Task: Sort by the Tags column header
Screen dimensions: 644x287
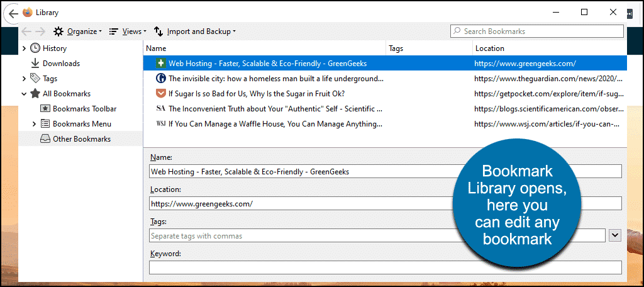Action: pyautogui.click(x=429, y=48)
